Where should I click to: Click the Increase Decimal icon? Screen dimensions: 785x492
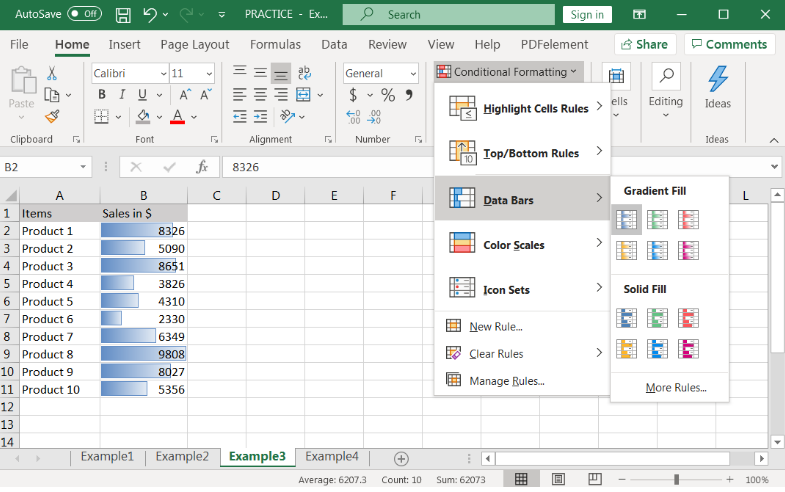(x=353, y=117)
